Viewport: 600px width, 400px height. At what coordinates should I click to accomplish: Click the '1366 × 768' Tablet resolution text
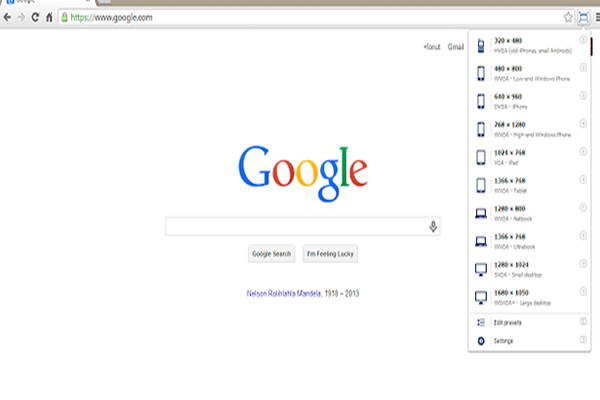510,181
